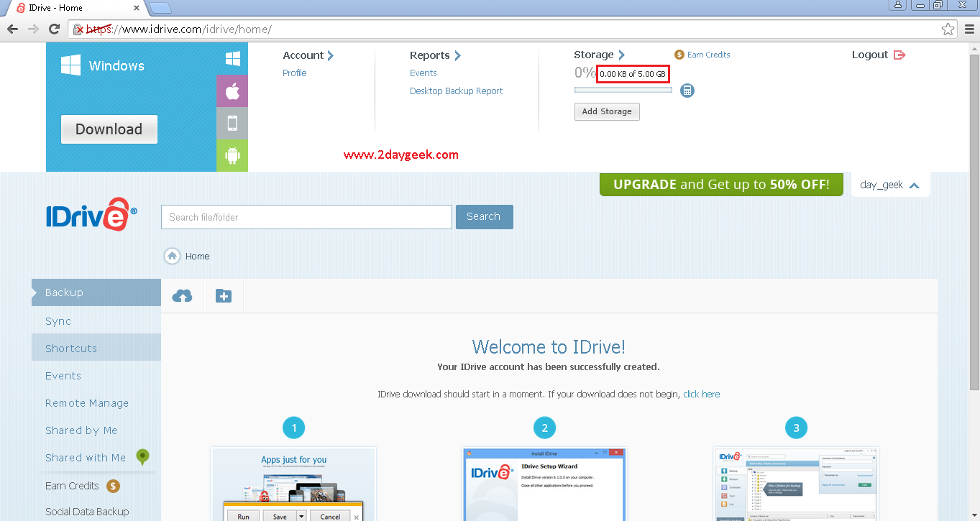Image resolution: width=980 pixels, height=521 pixels.
Task: Open the Desktop Backup Report link
Action: click(x=457, y=91)
